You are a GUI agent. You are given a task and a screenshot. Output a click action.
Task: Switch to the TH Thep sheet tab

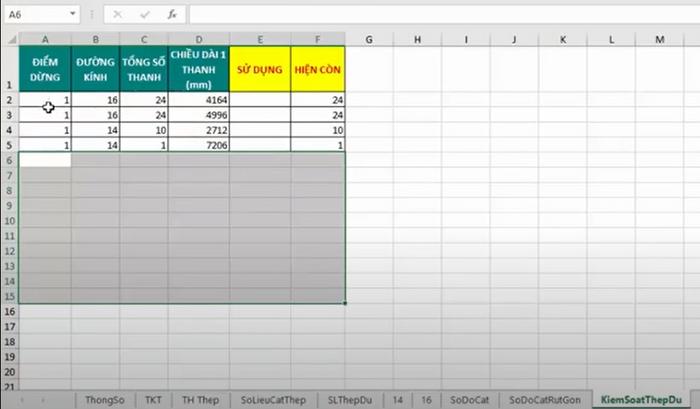200,398
